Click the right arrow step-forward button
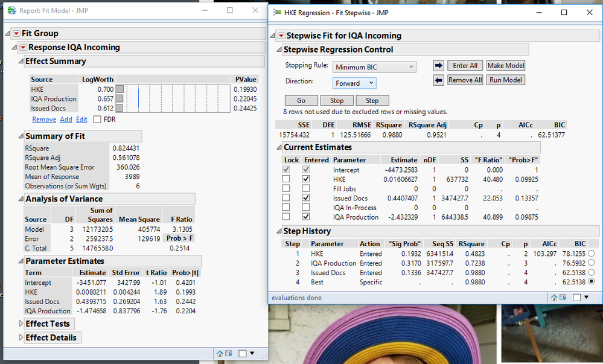The image size is (603, 364). (439, 66)
